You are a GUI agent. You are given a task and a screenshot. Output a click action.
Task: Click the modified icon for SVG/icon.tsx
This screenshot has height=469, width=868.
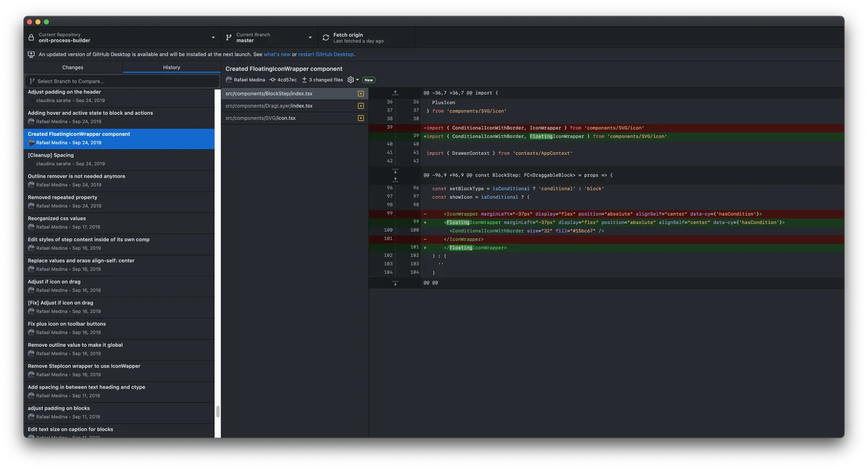tap(361, 118)
